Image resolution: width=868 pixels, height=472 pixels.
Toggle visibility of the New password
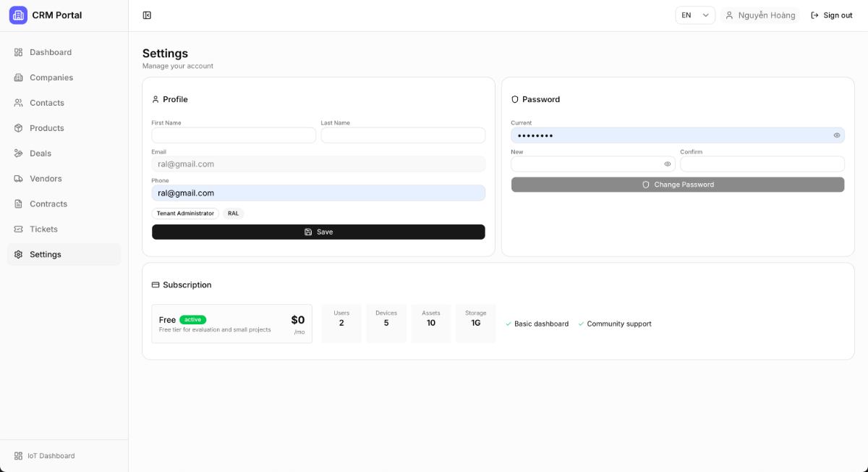pos(668,164)
